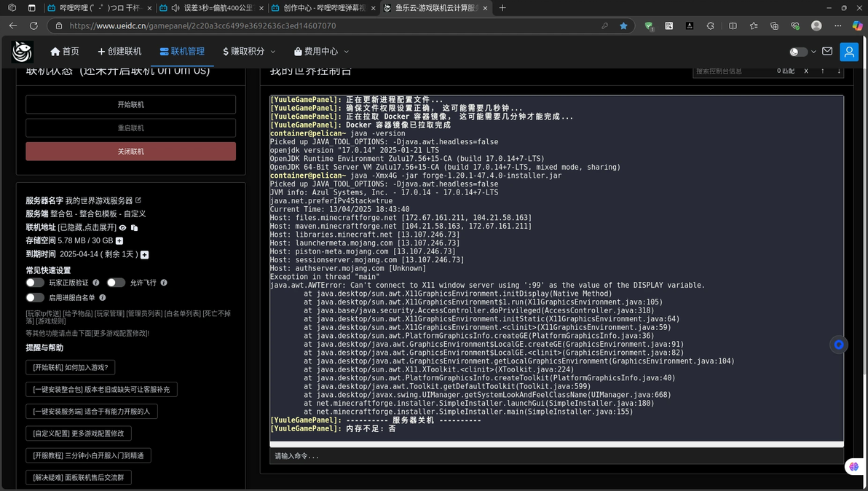This screenshot has height=491, width=868.
Task: Open the blue user account icon
Action: pos(848,52)
